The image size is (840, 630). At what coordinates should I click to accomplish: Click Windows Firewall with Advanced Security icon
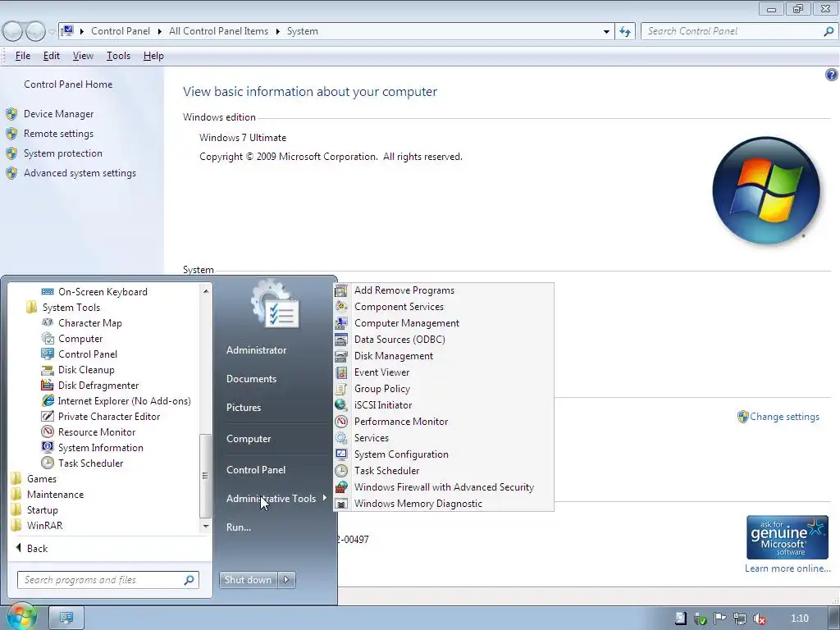341,487
